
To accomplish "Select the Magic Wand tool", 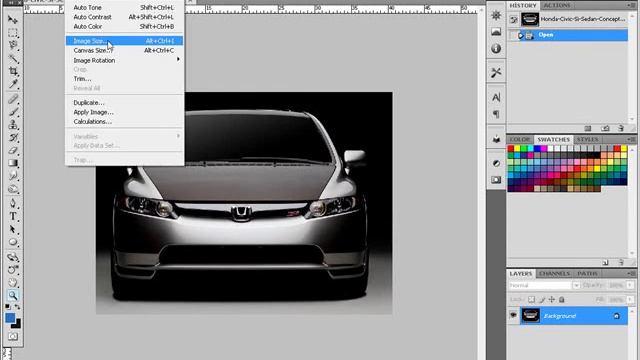I will click(13, 58).
